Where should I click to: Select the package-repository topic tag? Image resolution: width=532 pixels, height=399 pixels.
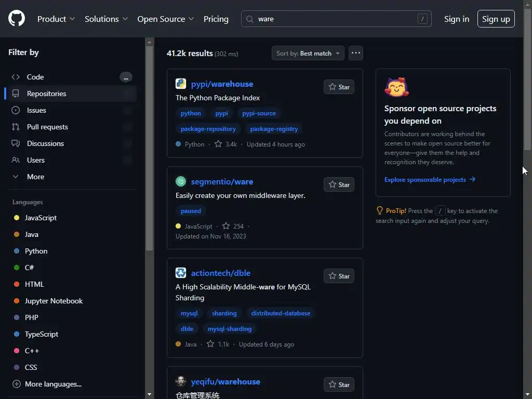point(208,129)
